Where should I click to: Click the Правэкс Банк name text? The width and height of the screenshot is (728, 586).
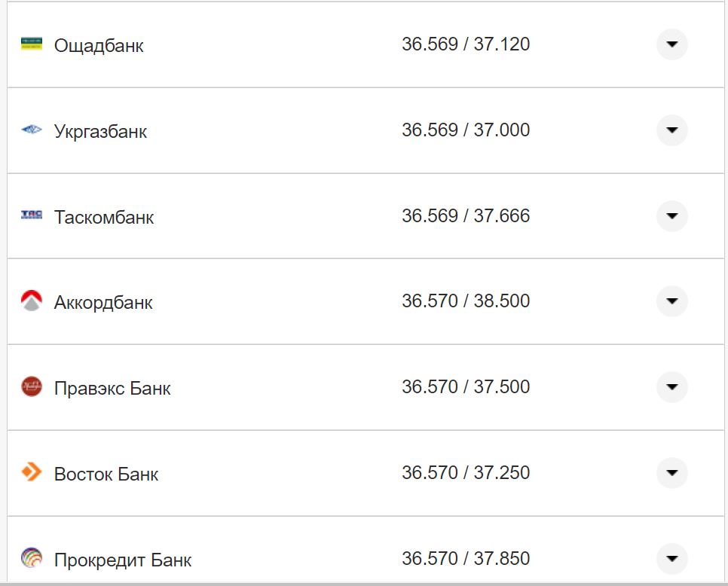pos(112,389)
